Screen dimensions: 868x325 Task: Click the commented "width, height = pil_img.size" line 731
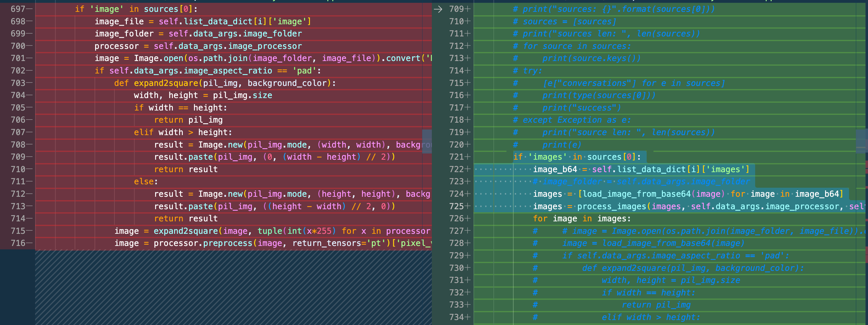(x=636, y=280)
